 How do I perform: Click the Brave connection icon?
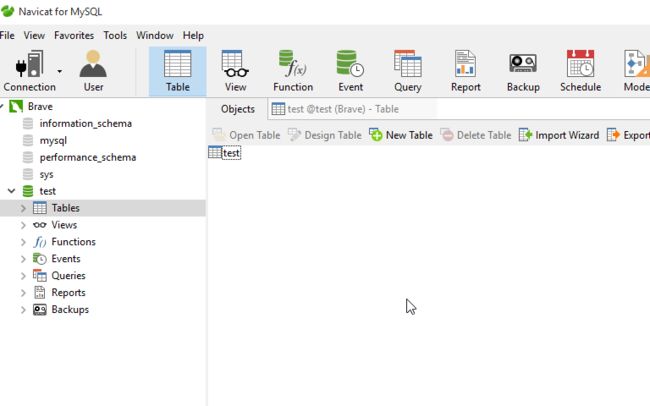click(x=16, y=107)
